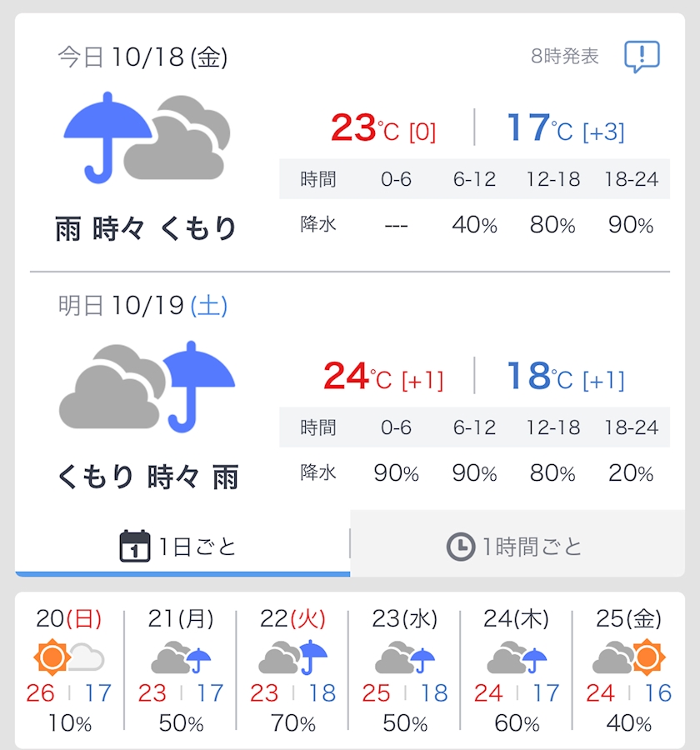Tap the clock icon beside 1時間ごと

(x=461, y=546)
